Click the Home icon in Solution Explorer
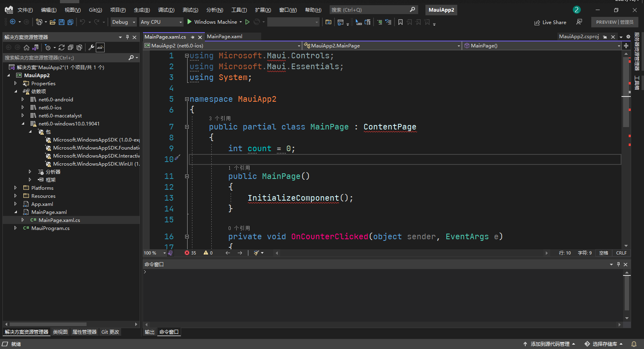Viewport: 644px width, 349px height. point(27,47)
